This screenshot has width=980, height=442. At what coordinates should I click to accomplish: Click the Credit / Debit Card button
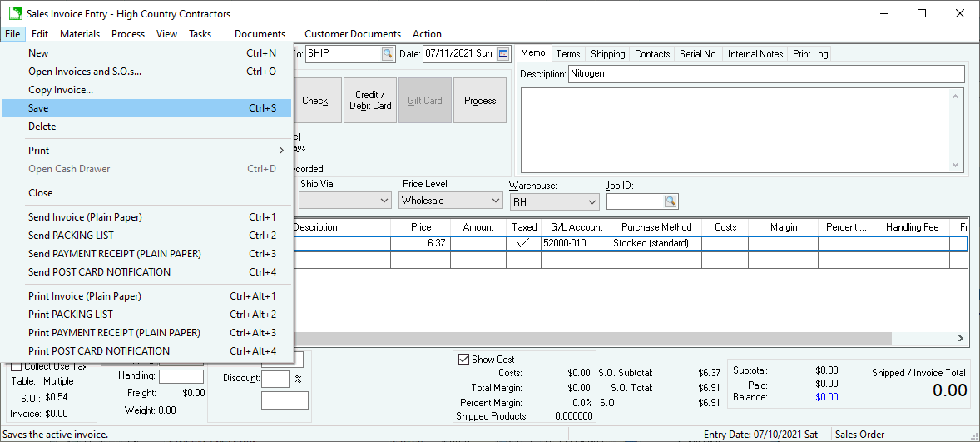coord(370,101)
